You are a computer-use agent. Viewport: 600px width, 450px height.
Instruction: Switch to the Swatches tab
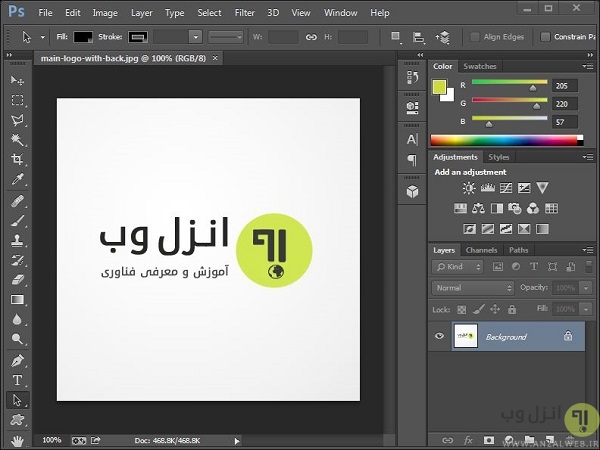[x=480, y=67]
